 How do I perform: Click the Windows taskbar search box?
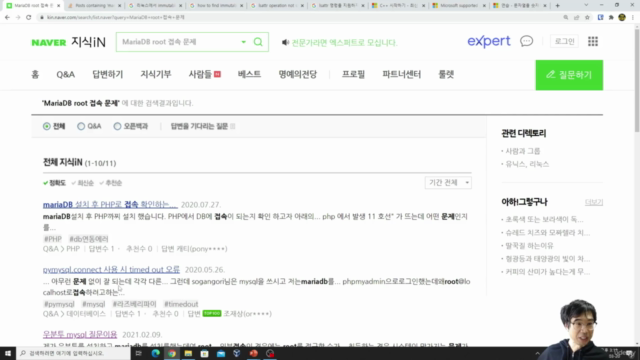pyautogui.click(x=73, y=353)
